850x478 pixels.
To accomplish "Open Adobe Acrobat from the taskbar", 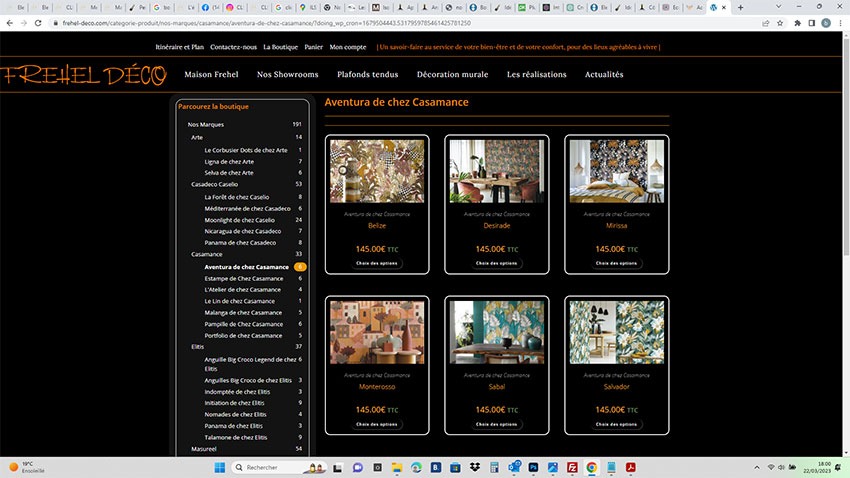I will click(x=630, y=467).
